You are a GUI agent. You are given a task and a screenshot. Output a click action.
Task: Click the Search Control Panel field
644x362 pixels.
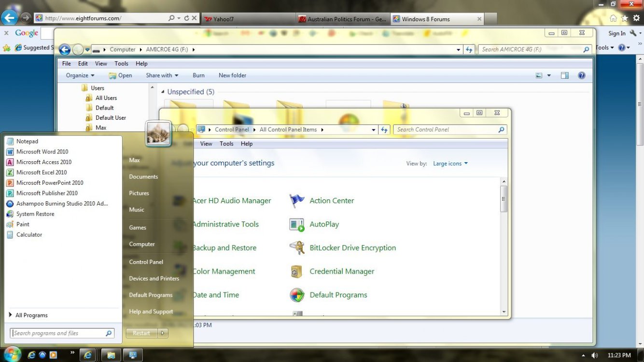tap(450, 129)
